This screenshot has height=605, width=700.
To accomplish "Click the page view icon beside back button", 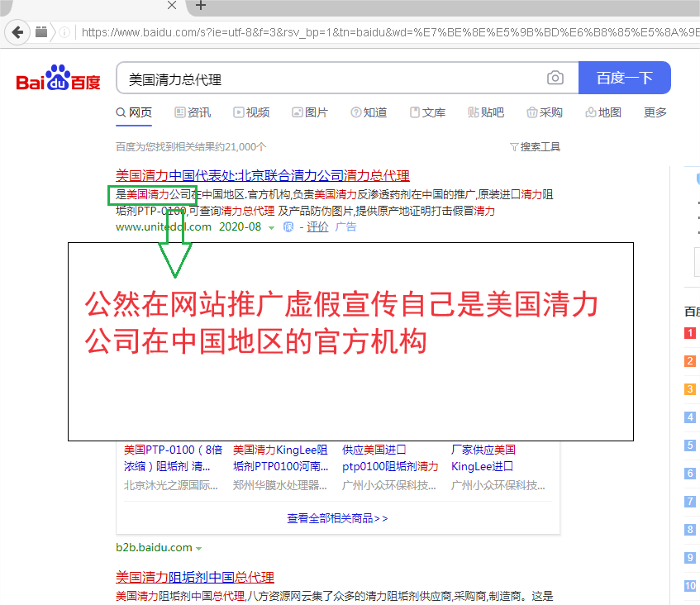I will pyautogui.click(x=41, y=32).
